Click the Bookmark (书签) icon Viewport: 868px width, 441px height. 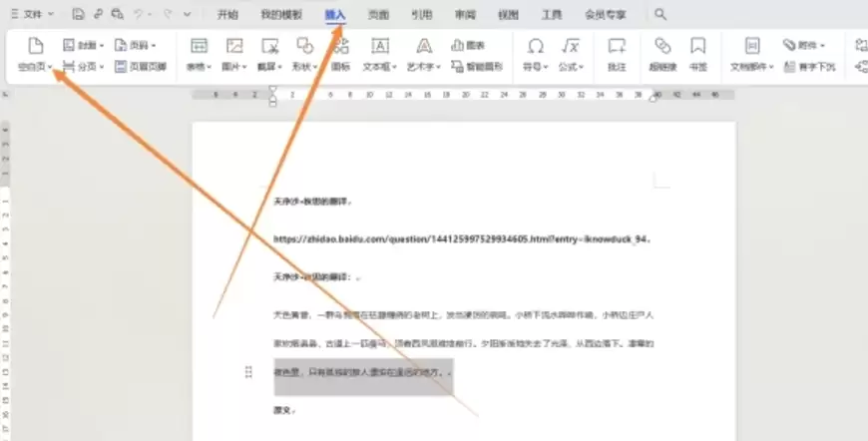pyautogui.click(x=698, y=45)
